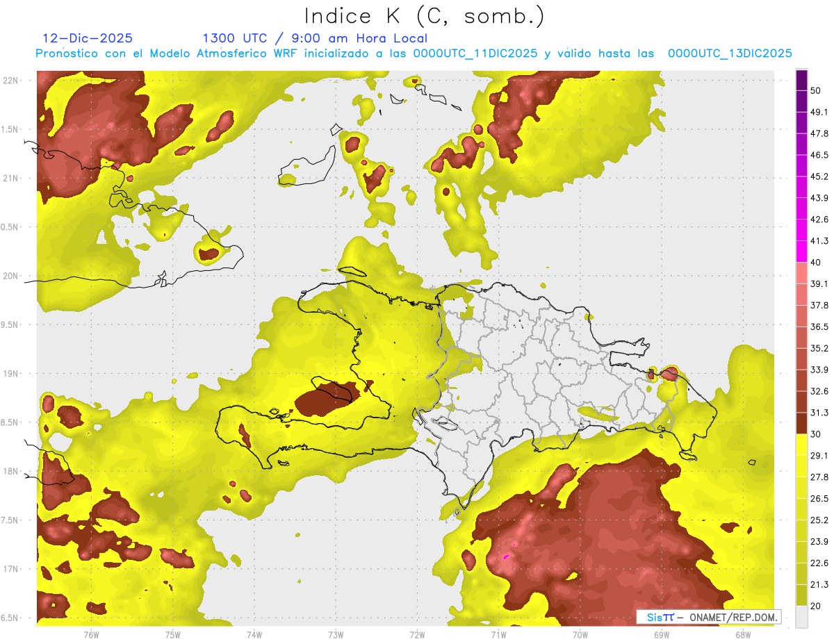Click the "76W" longitude label

(91, 635)
